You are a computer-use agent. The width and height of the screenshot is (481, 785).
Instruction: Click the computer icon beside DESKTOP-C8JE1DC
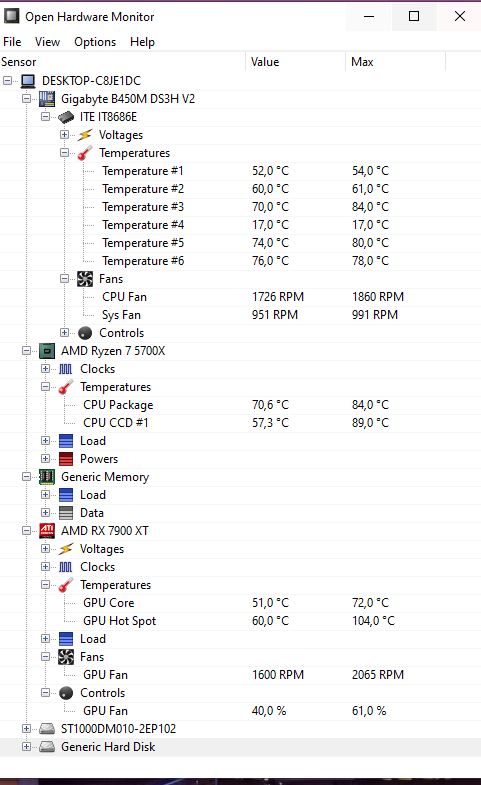coord(28,81)
